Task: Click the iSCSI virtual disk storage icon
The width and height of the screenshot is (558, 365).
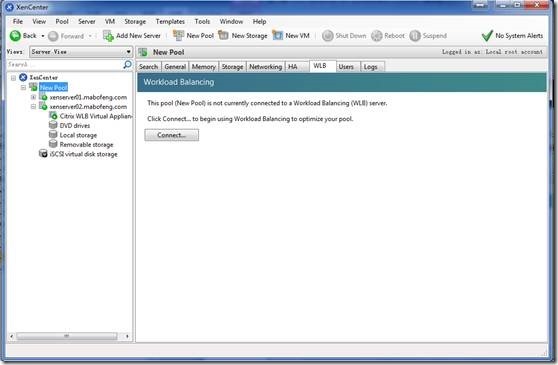Action: point(43,154)
